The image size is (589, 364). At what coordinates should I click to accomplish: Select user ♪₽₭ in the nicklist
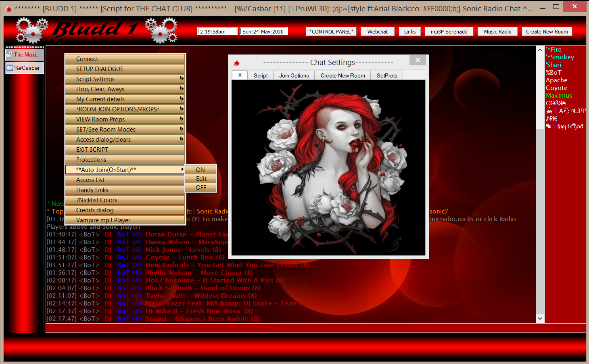[x=551, y=119]
